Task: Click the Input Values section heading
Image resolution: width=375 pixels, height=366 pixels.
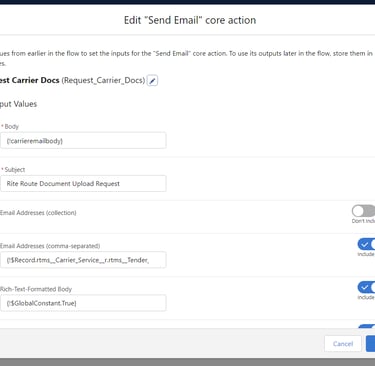Action: pyautogui.click(x=18, y=104)
